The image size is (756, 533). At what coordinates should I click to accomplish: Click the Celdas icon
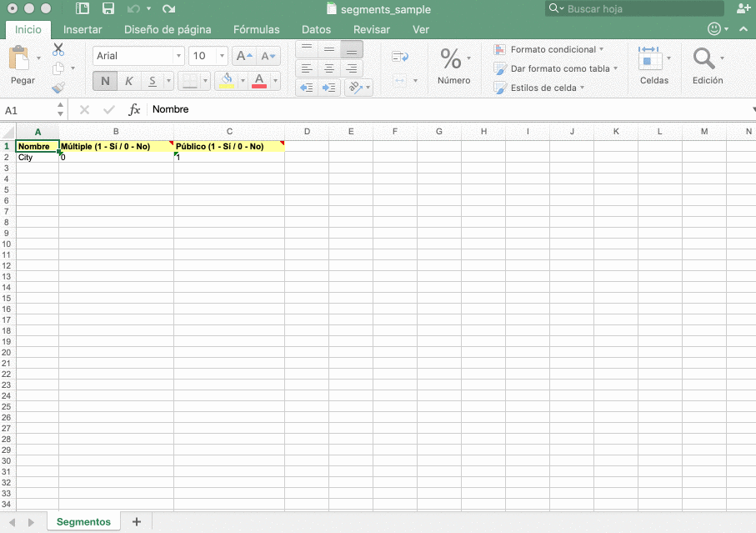[649, 58]
